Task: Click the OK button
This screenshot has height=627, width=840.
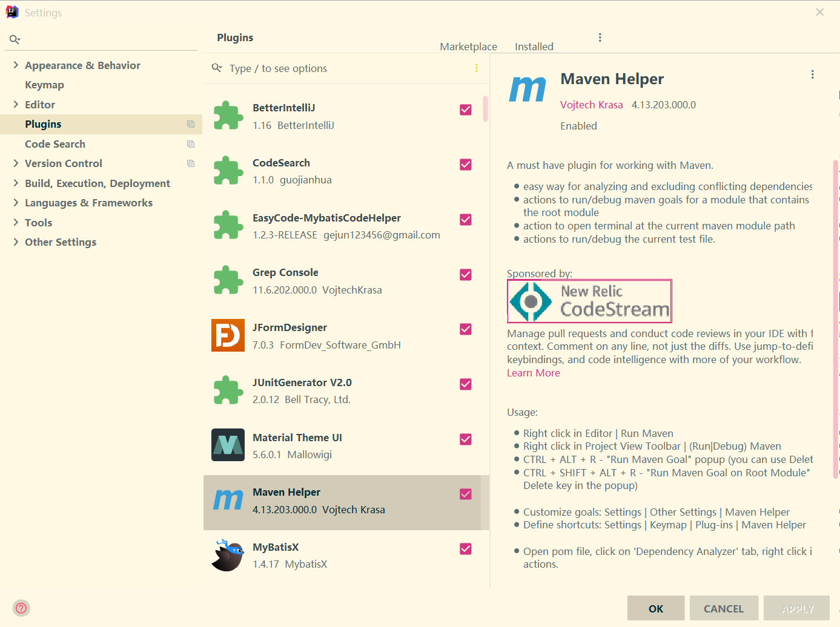Action: (656, 608)
